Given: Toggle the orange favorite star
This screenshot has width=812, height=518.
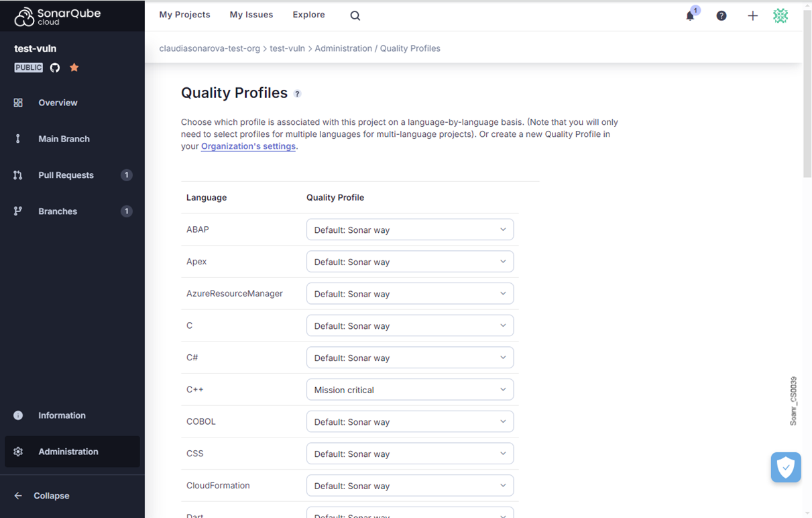Looking at the screenshot, I should pos(74,68).
